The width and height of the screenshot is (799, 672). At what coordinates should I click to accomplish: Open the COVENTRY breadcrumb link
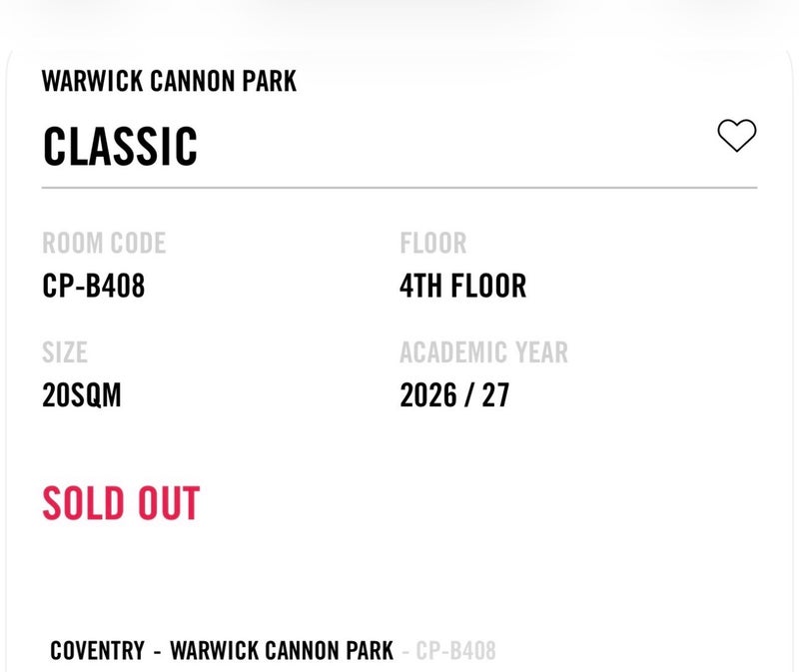97,651
